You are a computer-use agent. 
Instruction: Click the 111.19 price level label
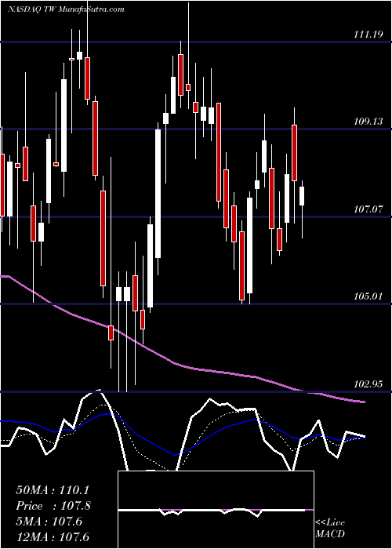pyautogui.click(x=368, y=35)
